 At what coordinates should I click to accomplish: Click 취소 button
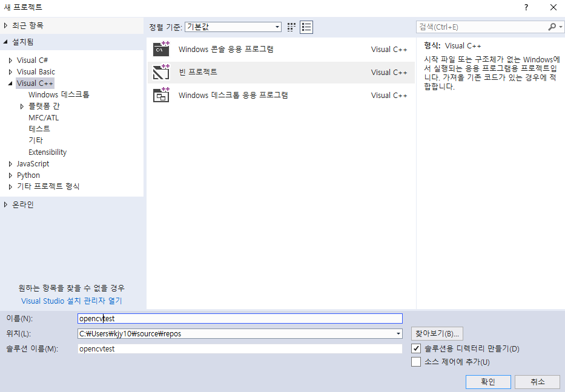pyautogui.click(x=538, y=382)
